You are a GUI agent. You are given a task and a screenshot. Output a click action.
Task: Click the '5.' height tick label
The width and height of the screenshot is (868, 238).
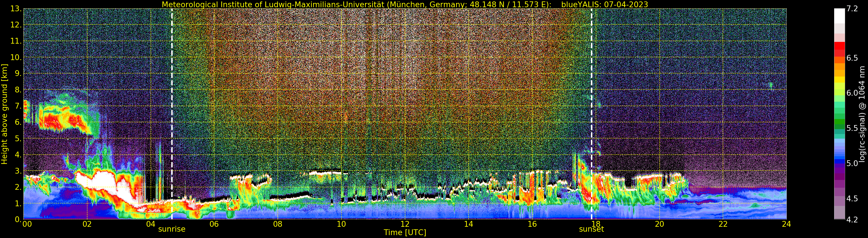(x=18, y=138)
